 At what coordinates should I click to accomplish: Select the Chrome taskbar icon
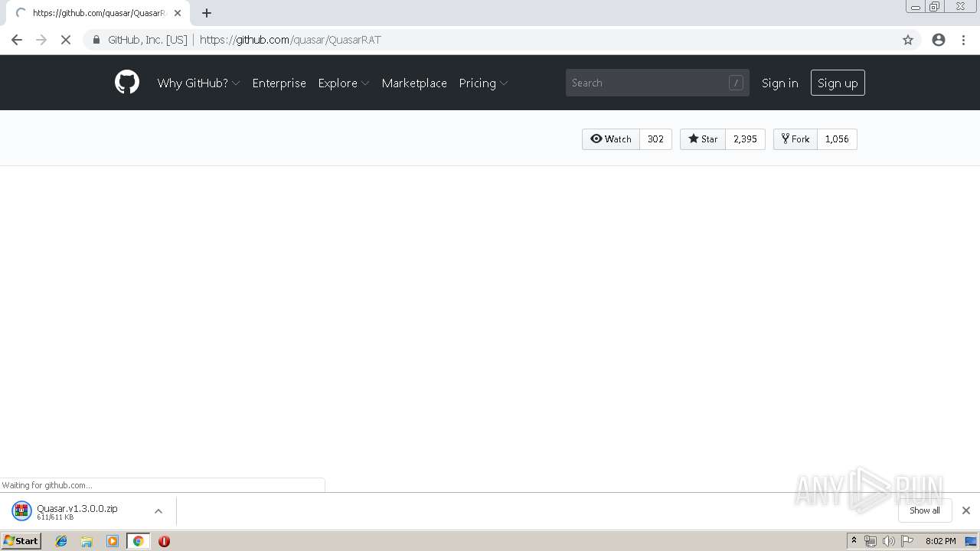pos(138,541)
